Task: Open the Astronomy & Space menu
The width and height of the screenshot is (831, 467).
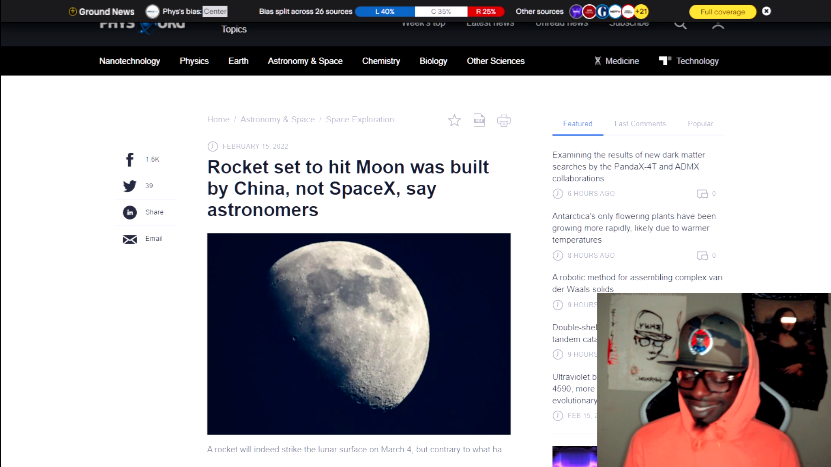Action: (x=305, y=61)
